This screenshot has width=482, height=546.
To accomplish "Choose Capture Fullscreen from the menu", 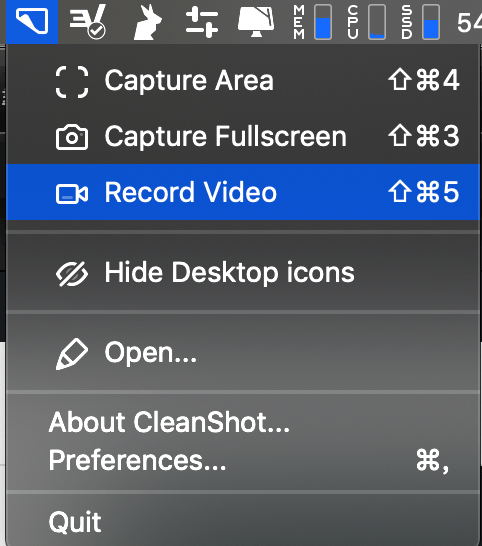I will pos(243,136).
